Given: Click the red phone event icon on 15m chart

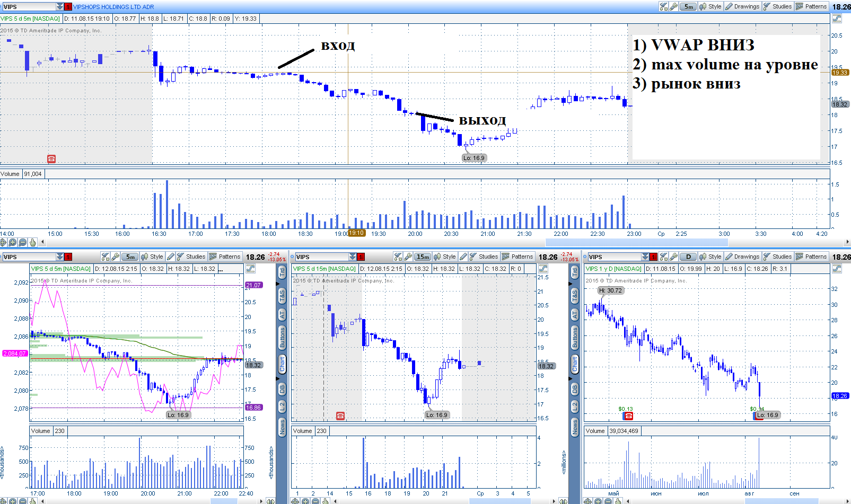Looking at the screenshot, I should 340,416.
